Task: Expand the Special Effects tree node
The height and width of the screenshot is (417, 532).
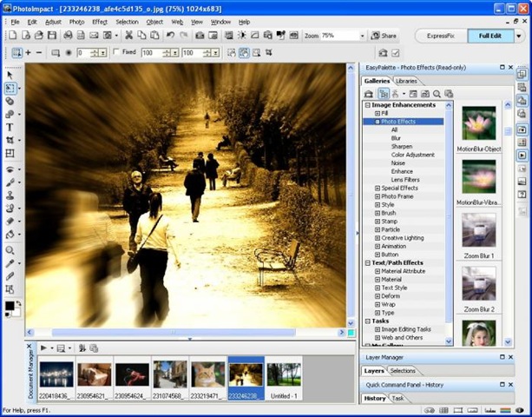Action: pyautogui.click(x=378, y=189)
